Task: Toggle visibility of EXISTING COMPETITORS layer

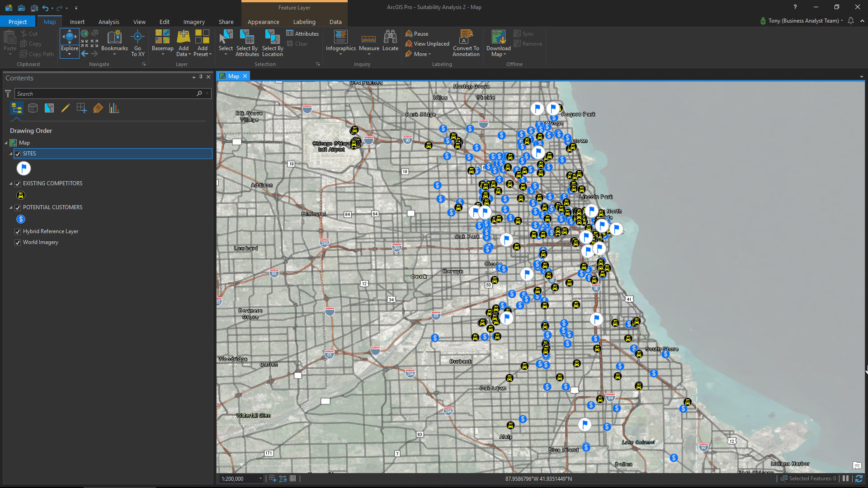Action: click(x=18, y=184)
